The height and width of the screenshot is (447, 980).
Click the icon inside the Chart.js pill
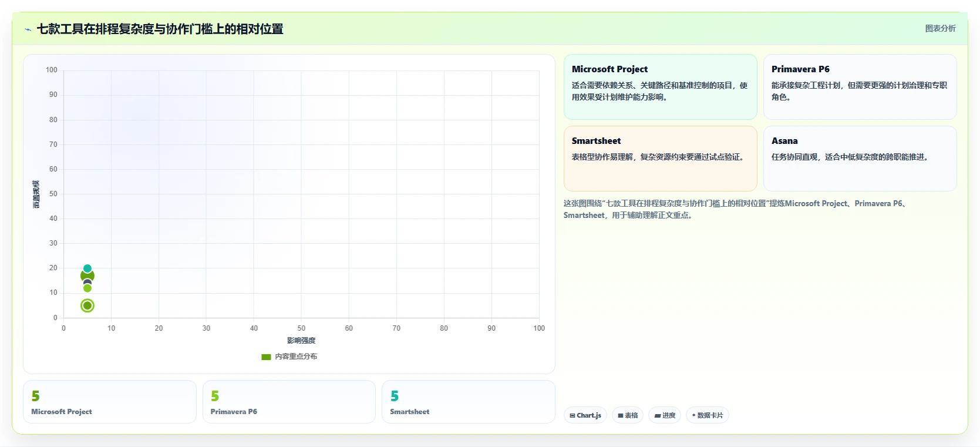pyautogui.click(x=572, y=415)
